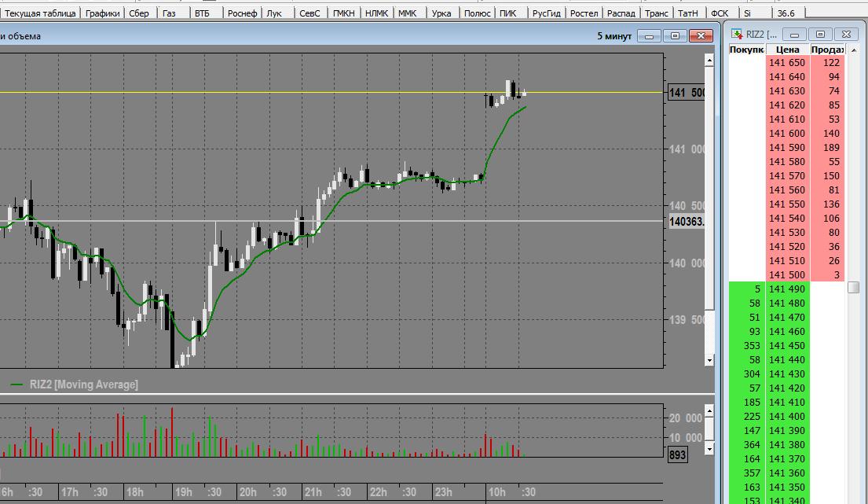Select the best bid 141 490 cell
Image resolution: width=868 pixels, height=504 pixels.
(787, 289)
